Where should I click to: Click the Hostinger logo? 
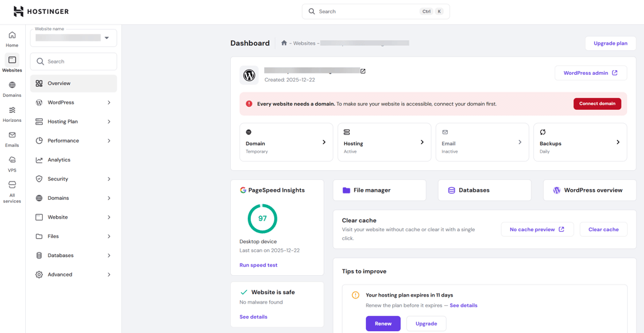[x=41, y=11]
